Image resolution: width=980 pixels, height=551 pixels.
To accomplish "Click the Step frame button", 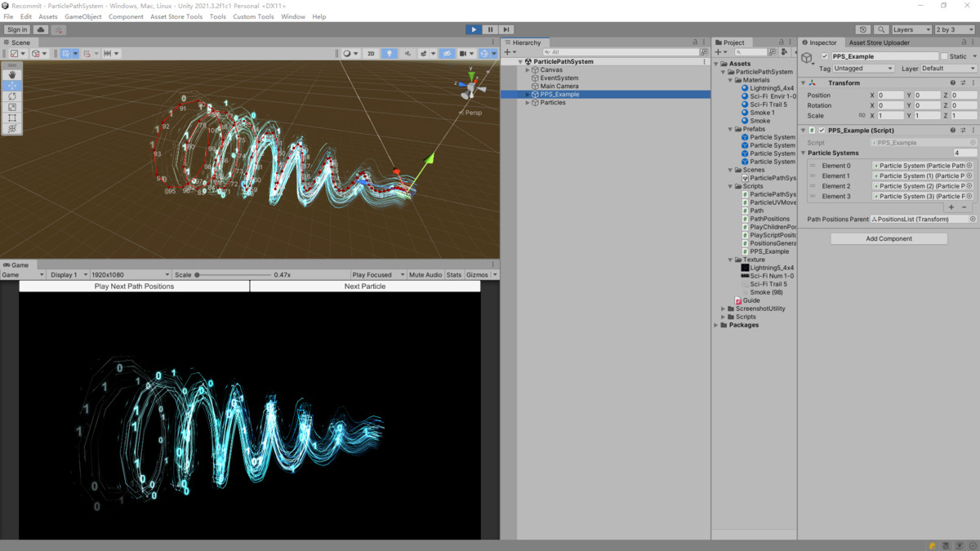I will click(506, 29).
